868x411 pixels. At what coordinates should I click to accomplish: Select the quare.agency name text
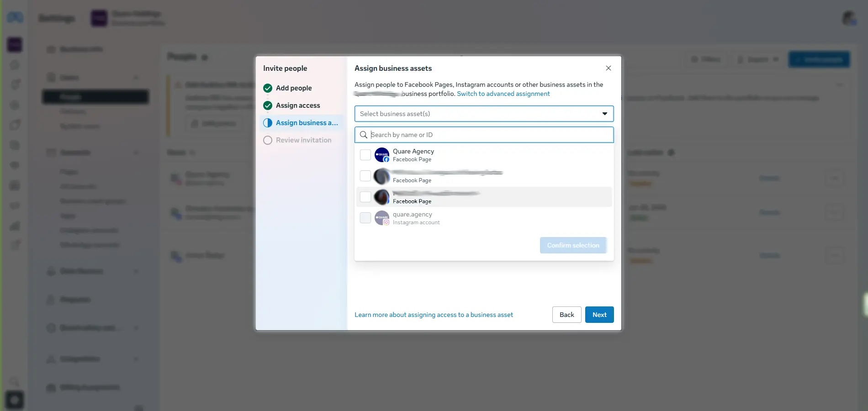(x=413, y=214)
